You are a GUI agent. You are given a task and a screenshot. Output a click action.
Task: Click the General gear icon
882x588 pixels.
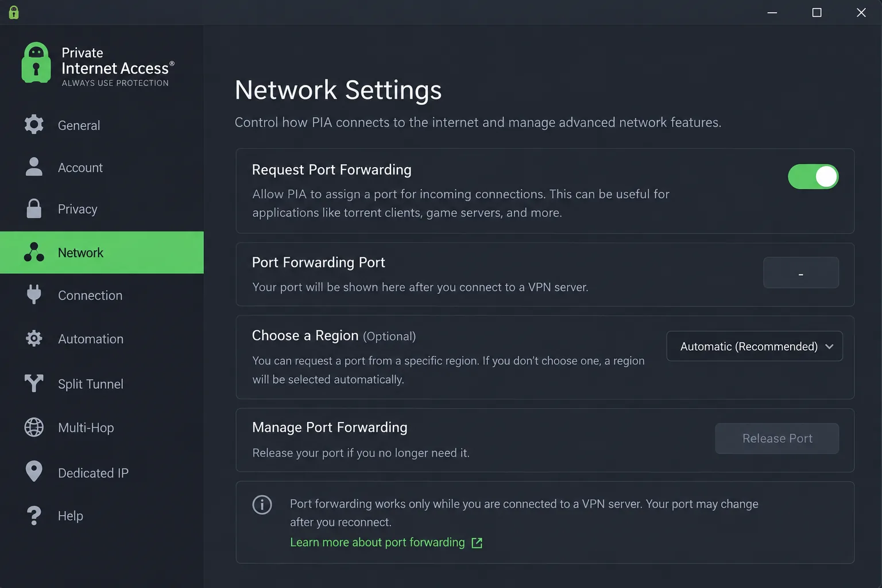pos(34,125)
